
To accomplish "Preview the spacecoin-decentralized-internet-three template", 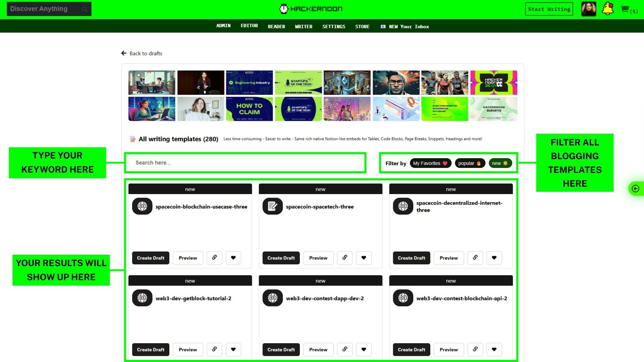I will point(448,258).
